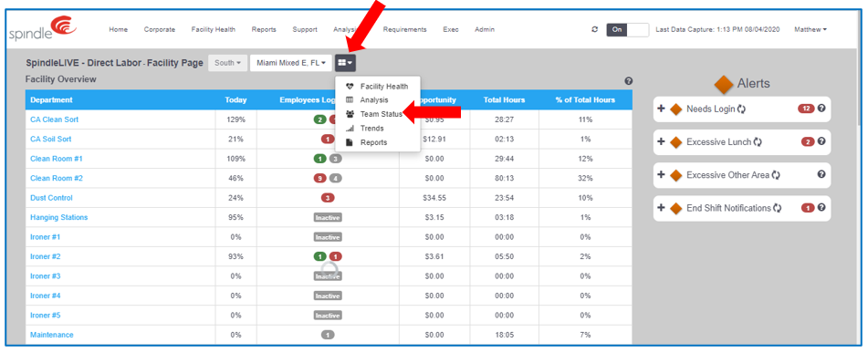Open the grid view selector dropdown button
The image size is (868, 353).
click(345, 63)
